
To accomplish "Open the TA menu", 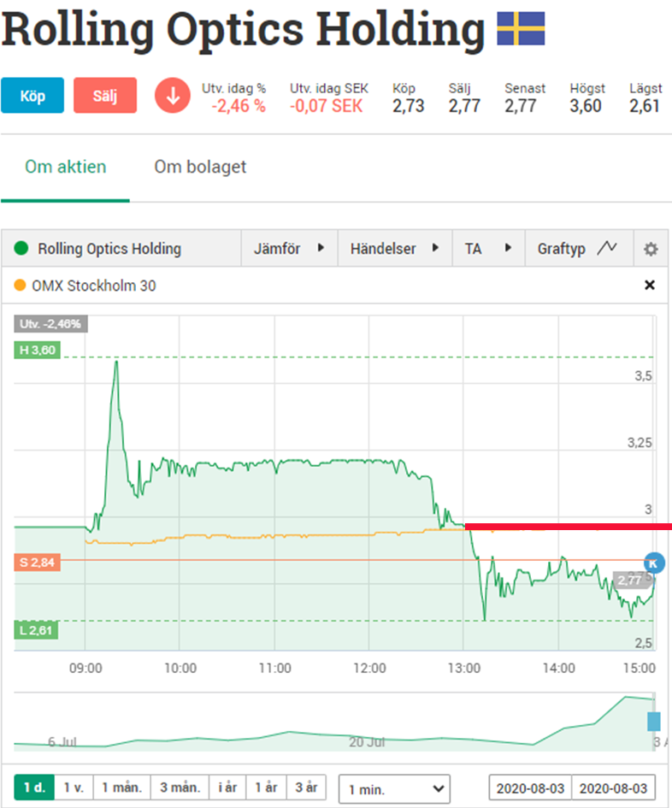I will click(x=488, y=248).
